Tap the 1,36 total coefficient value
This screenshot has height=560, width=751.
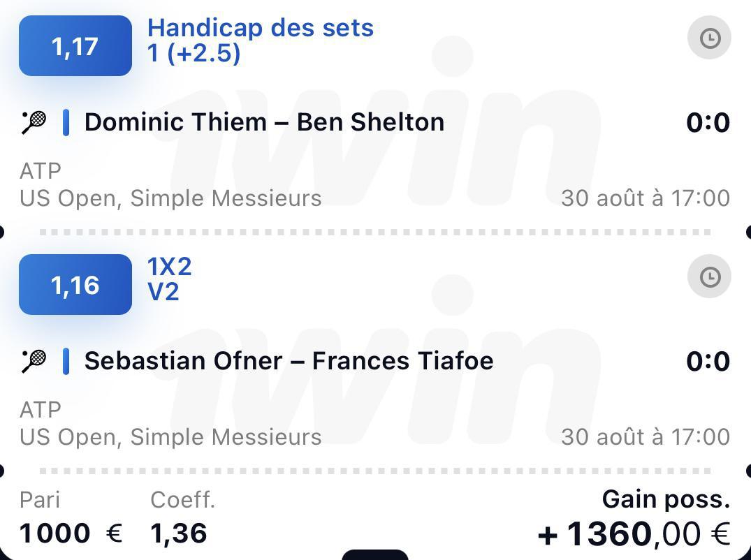(x=179, y=533)
